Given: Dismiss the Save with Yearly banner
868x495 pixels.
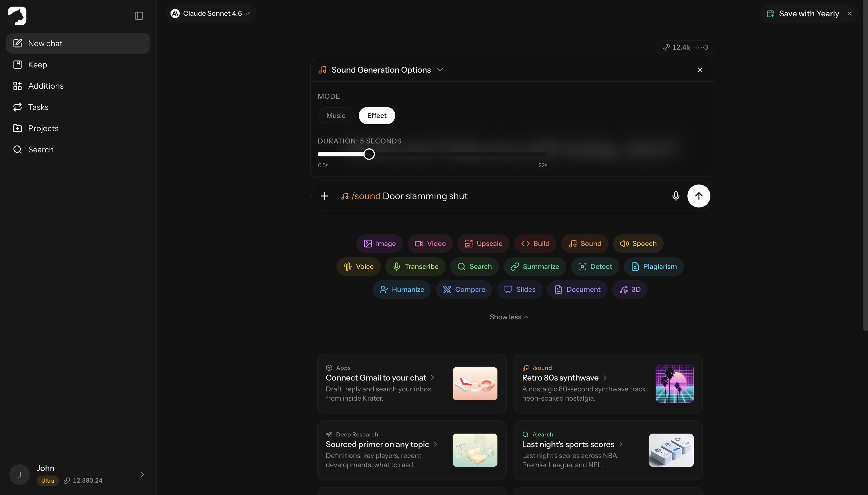Looking at the screenshot, I should (x=849, y=13).
